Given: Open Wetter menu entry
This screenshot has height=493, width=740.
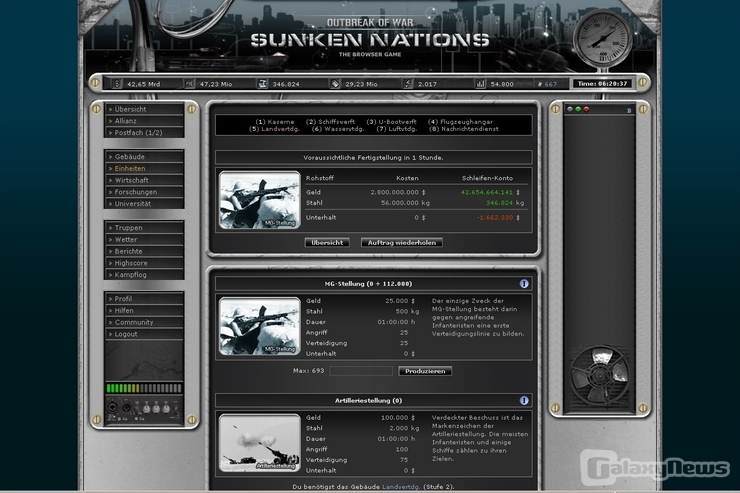Looking at the screenshot, I should [144, 239].
